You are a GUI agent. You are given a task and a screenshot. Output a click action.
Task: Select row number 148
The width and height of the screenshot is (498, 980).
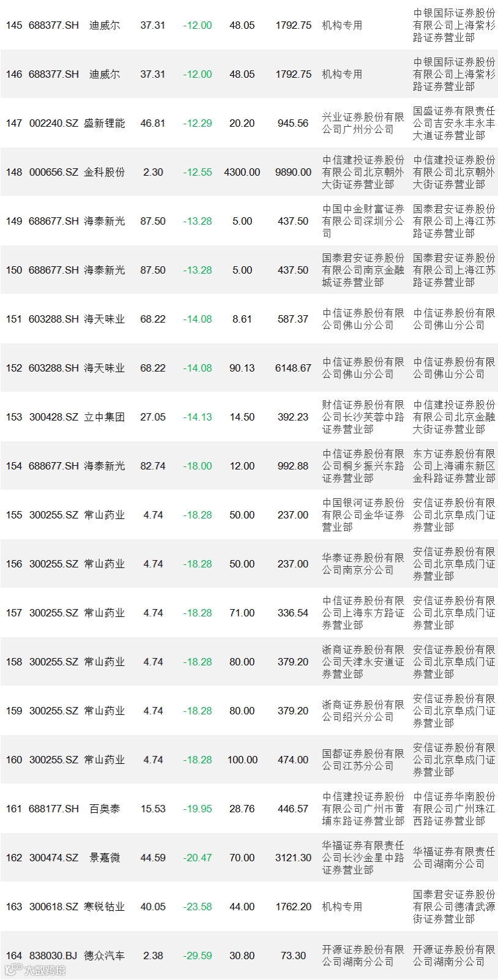(14, 172)
